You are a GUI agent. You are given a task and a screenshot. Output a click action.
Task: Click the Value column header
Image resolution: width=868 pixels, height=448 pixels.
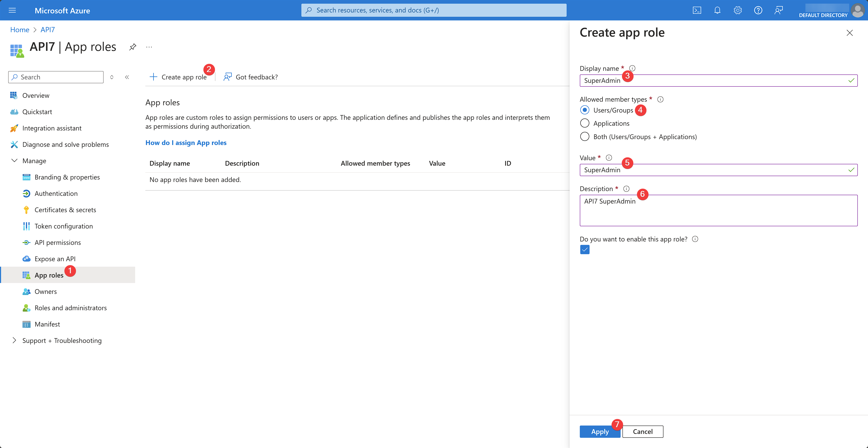click(x=437, y=163)
